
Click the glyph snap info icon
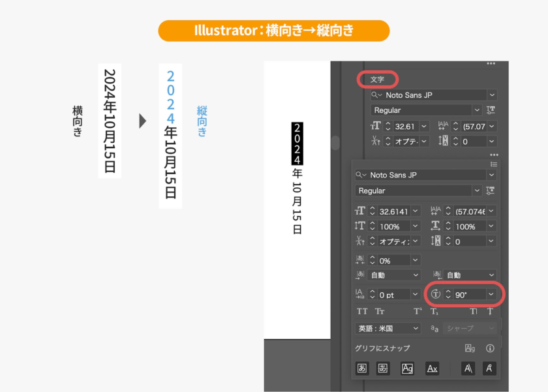pos(490,348)
